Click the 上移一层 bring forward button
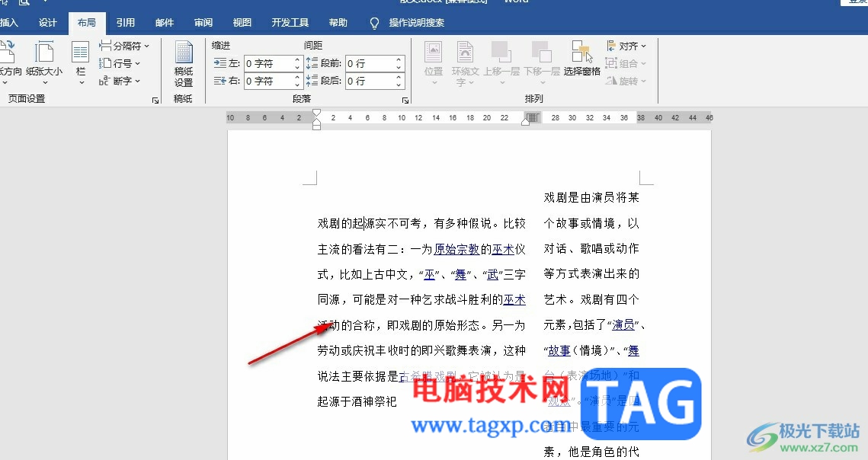868x460 pixels. [x=501, y=62]
